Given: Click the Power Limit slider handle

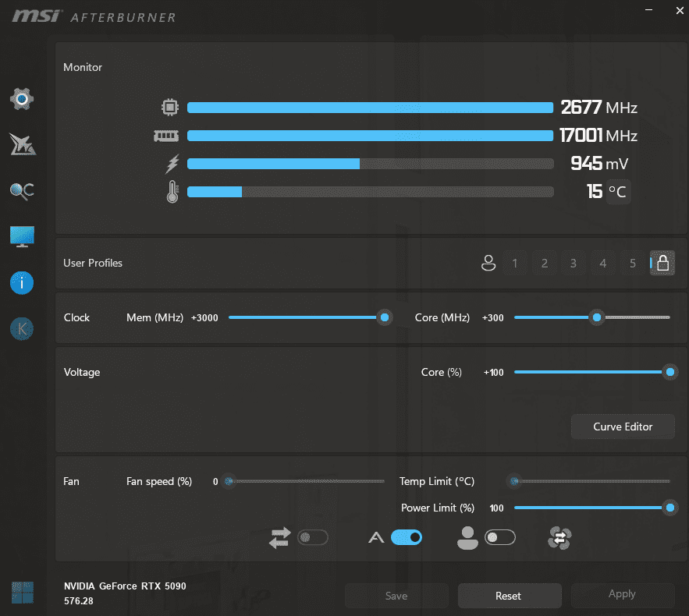Looking at the screenshot, I should [x=669, y=508].
